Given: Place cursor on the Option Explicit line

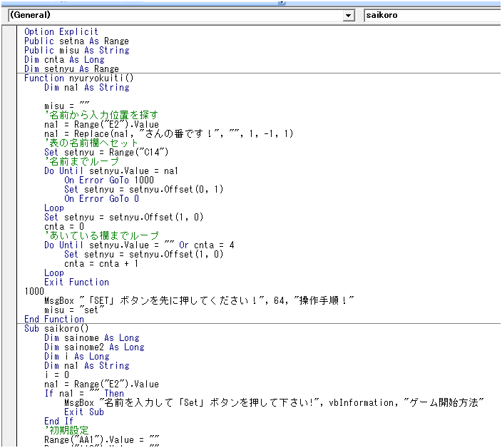Looking at the screenshot, I should point(61,32).
